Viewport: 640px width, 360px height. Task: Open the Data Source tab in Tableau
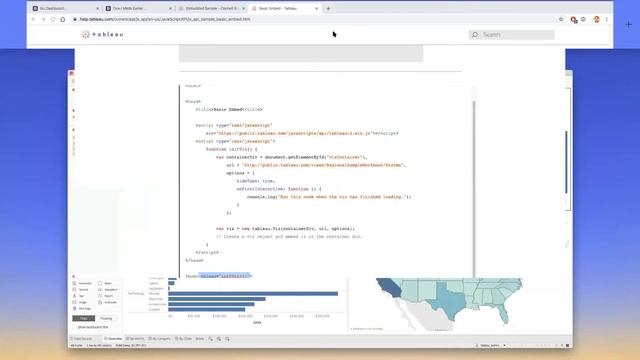coord(81,339)
